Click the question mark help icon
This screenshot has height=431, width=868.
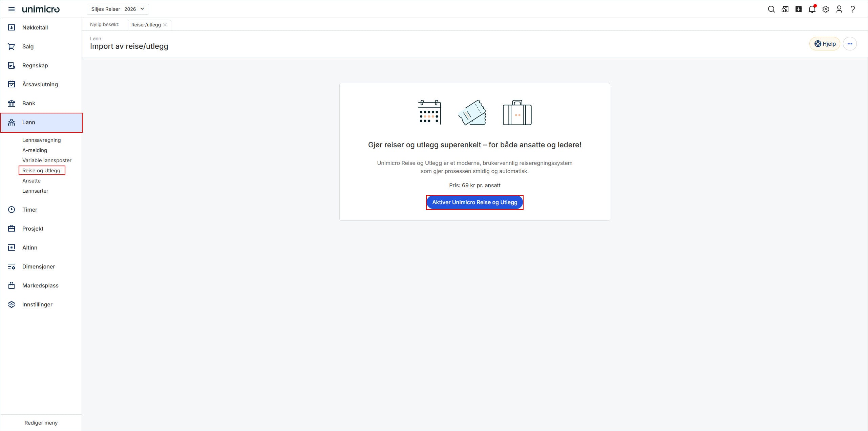click(x=853, y=9)
